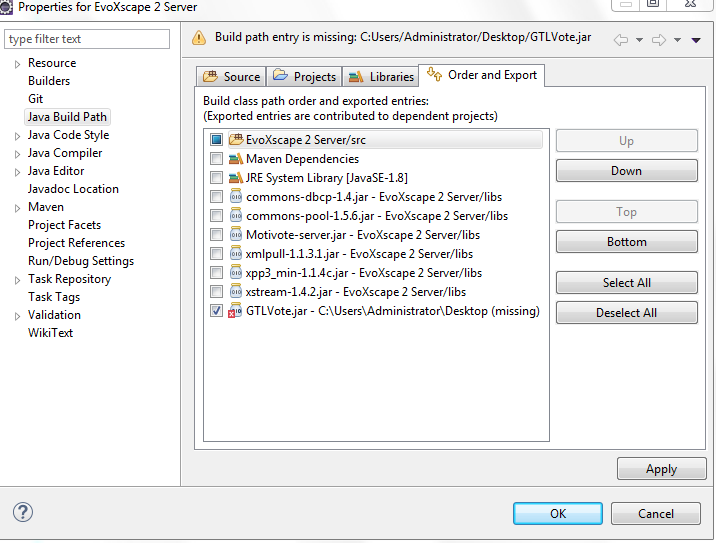
Task: Click the commons-dbcp-1.4.jar jar icon
Action: 236,196
